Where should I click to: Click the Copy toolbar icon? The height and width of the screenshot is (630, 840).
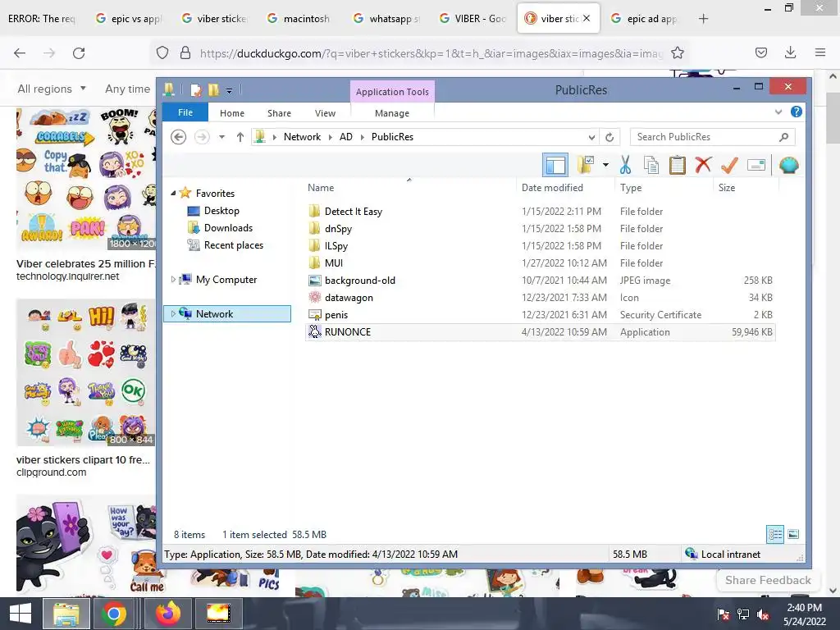pyautogui.click(x=651, y=165)
